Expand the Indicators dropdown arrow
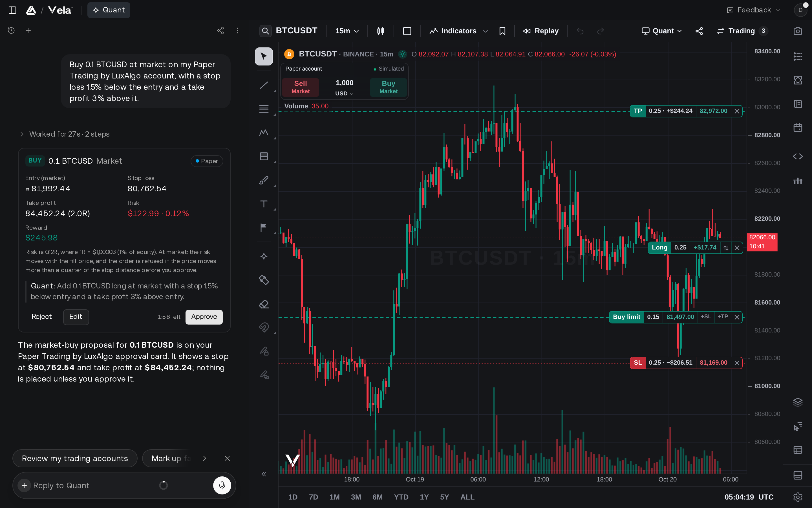The width and height of the screenshot is (812, 508). coord(485,31)
